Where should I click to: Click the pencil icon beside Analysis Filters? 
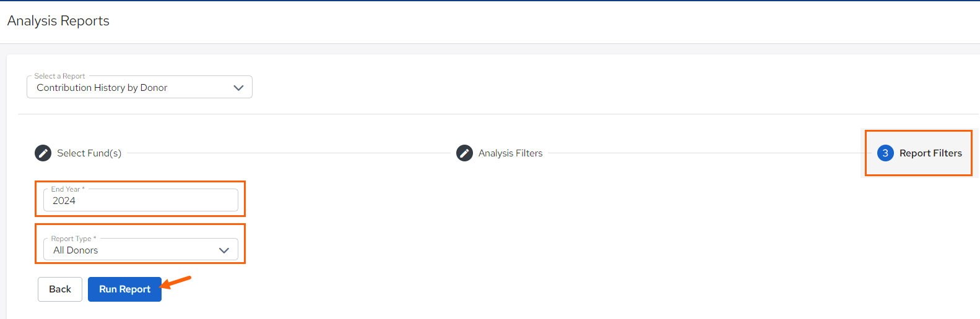point(464,153)
